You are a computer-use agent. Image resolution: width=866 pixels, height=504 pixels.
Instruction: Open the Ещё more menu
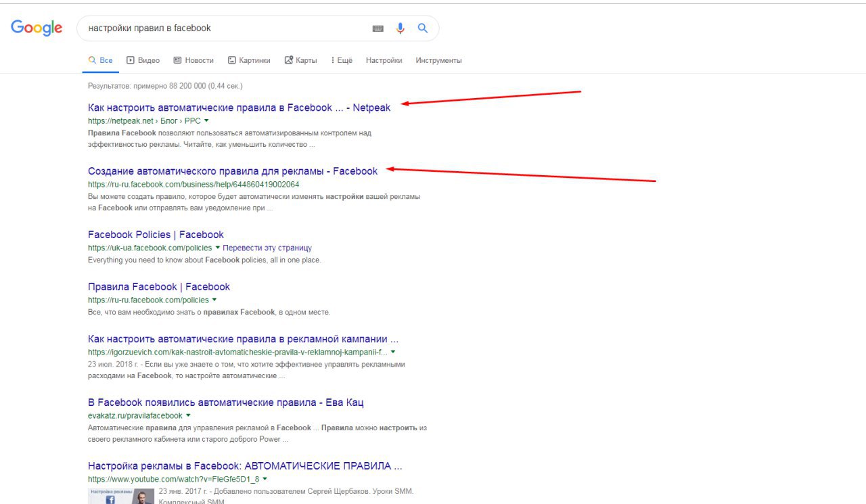coord(342,60)
